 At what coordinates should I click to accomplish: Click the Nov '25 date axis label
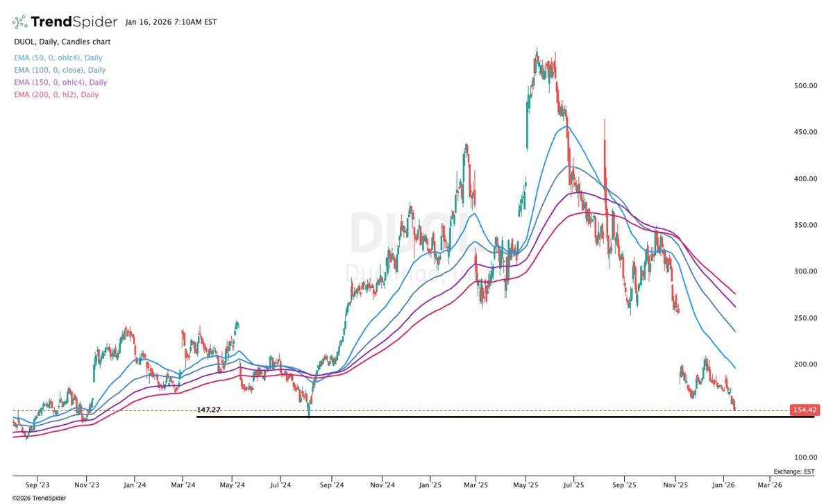click(x=675, y=485)
